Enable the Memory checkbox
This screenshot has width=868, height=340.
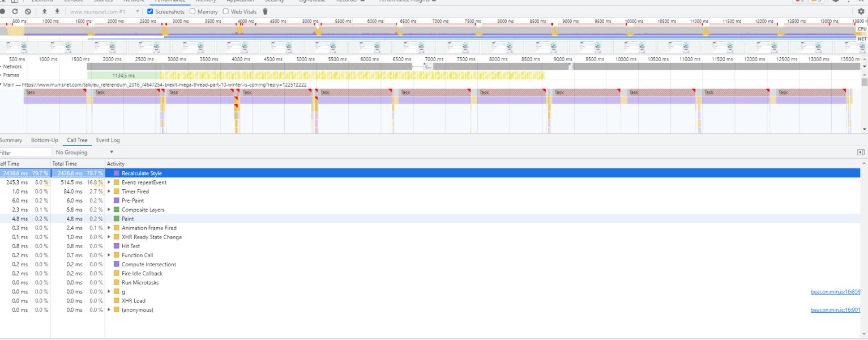(x=193, y=11)
